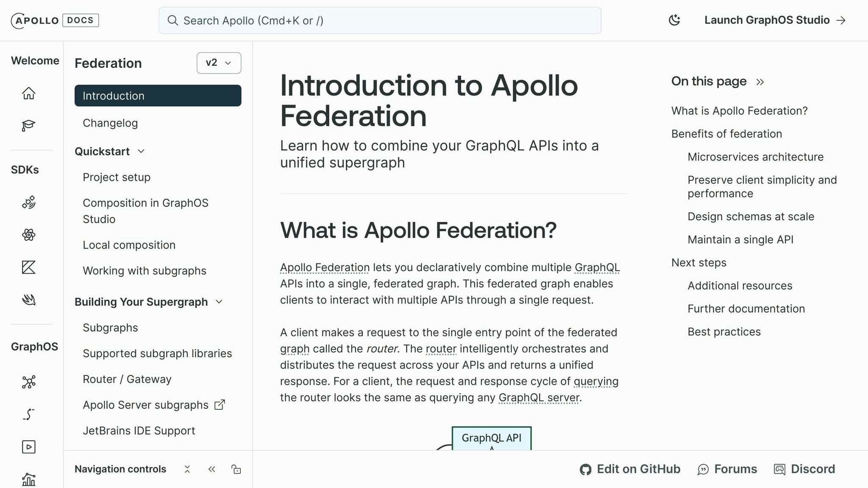
Task: Open the home icon in the Welcome sidebar
Action: click(28, 93)
